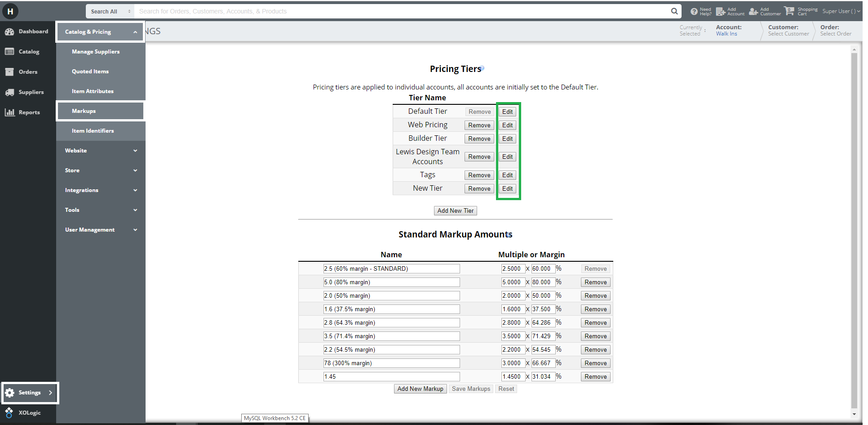Click the 37.500 margin percent field
Screen dimensions: 868x425
pyautogui.click(x=543, y=309)
